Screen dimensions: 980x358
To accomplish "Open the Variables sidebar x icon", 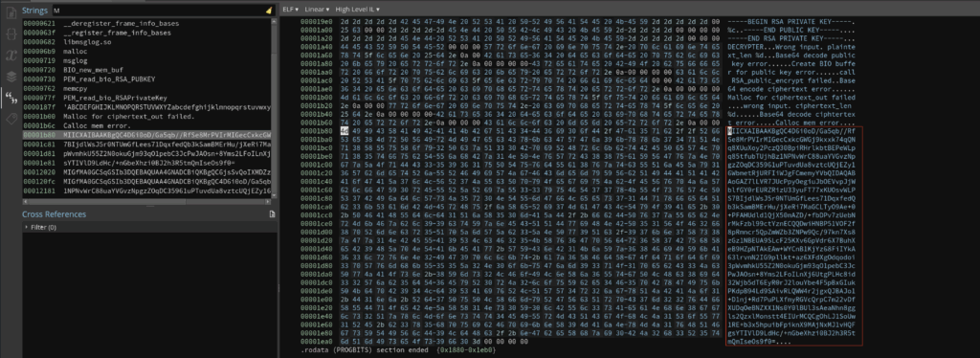I will [11, 55].
